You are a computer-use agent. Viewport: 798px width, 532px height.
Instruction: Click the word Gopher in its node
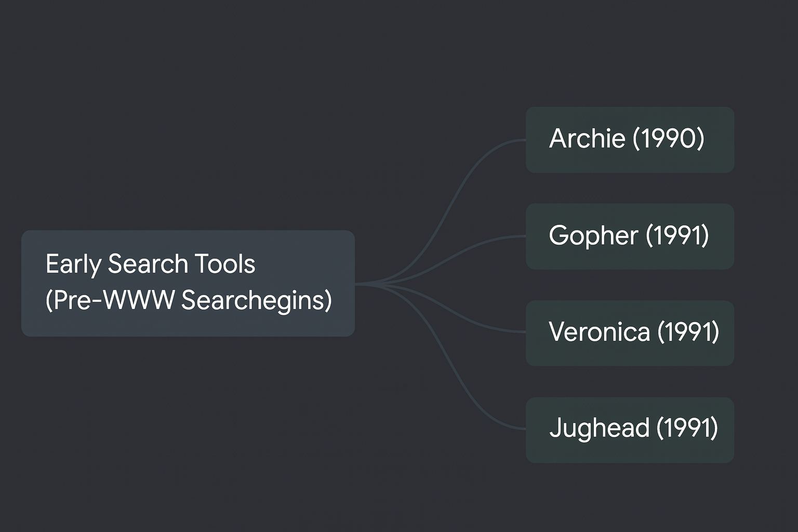tap(593, 236)
